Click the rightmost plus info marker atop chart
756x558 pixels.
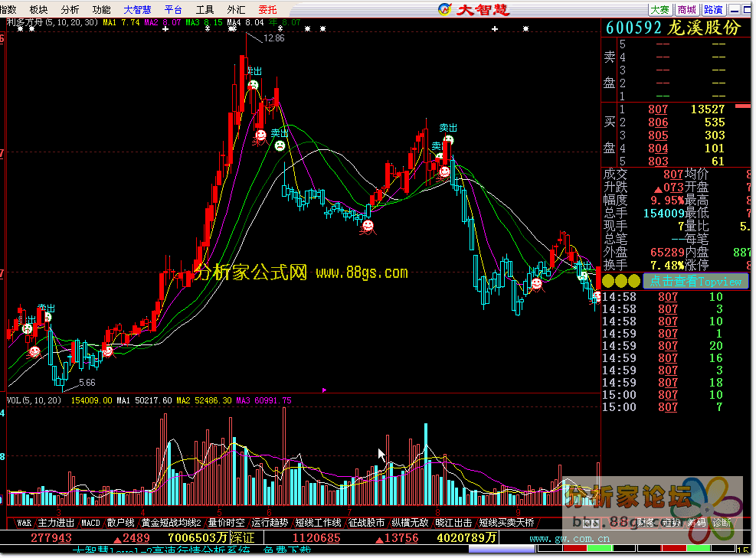click(494, 29)
